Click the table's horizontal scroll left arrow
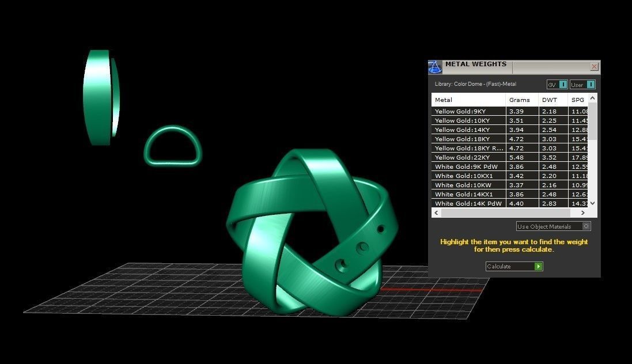 click(436, 213)
